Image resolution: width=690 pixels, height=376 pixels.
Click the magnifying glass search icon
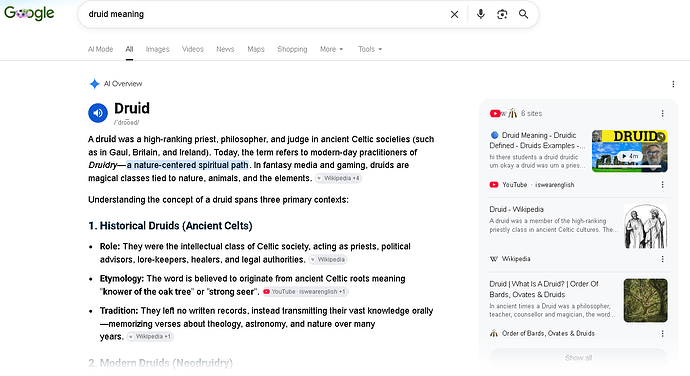[x=523, y=14]
